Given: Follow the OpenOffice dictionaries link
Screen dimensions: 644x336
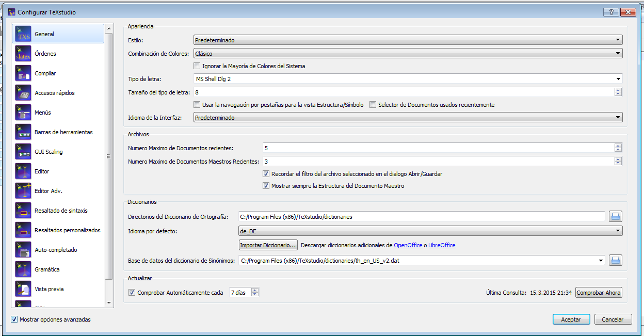Looking at the screenshot, I should click(408, 245).
